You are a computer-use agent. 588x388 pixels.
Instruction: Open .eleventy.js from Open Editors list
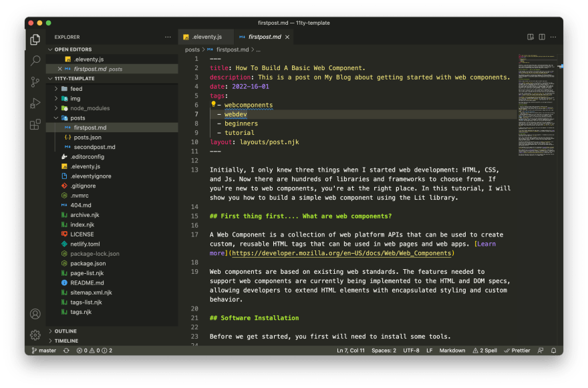click(112, 59)
